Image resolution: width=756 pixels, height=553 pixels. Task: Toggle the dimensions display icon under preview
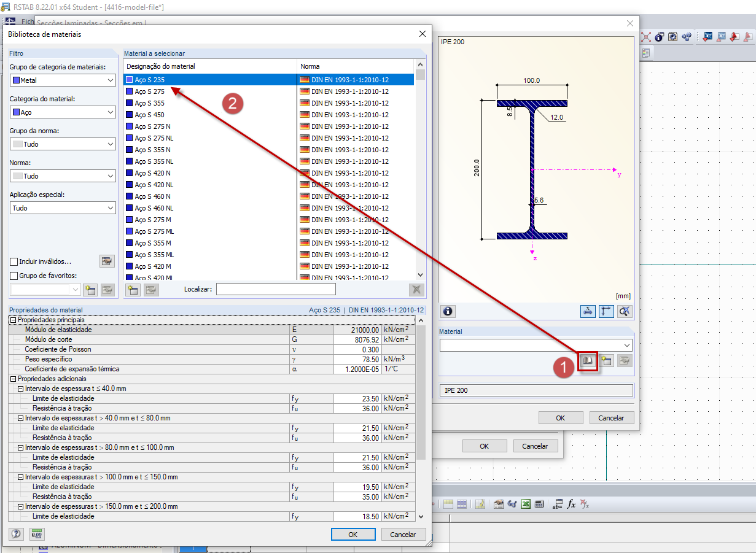[588, 311]
